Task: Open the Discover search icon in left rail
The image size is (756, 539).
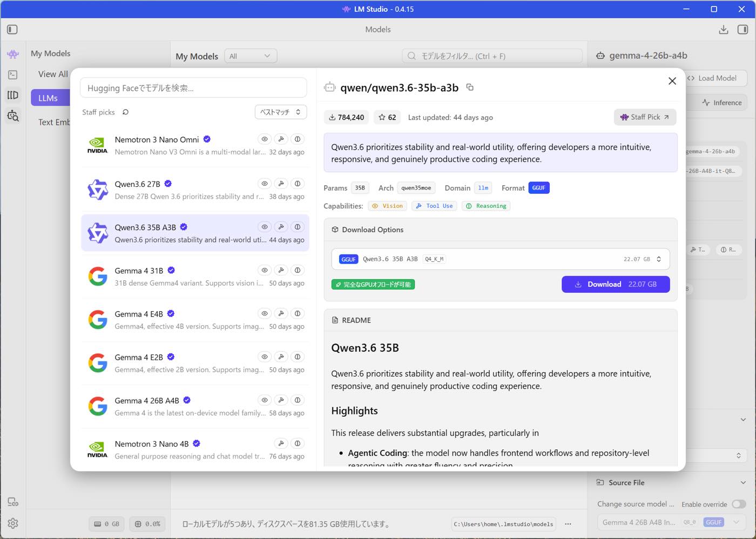Action: [x=13, y=116]
